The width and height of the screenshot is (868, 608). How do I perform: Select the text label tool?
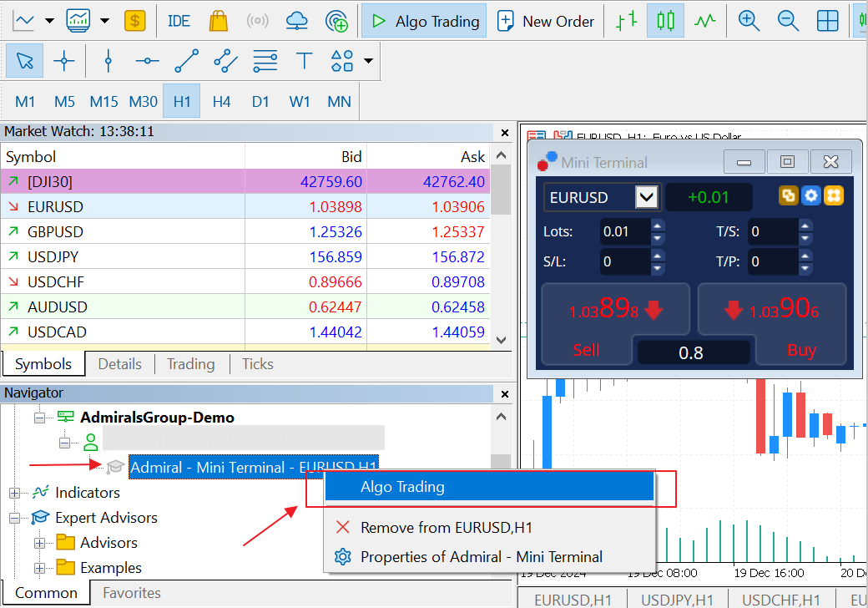(x=305, y=61)
